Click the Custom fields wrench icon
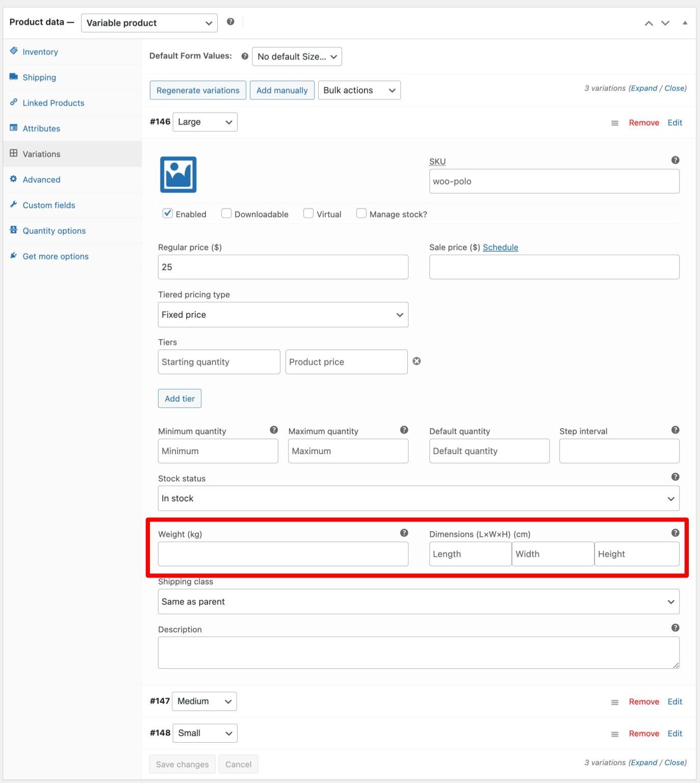700x783 pixels. click(x=14, y=205)
